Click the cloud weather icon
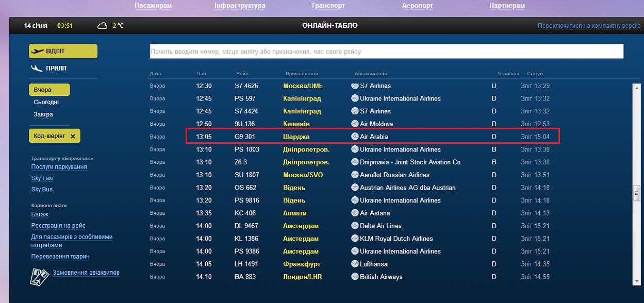This screenshot has width=644, height=303. pos(102,26)
